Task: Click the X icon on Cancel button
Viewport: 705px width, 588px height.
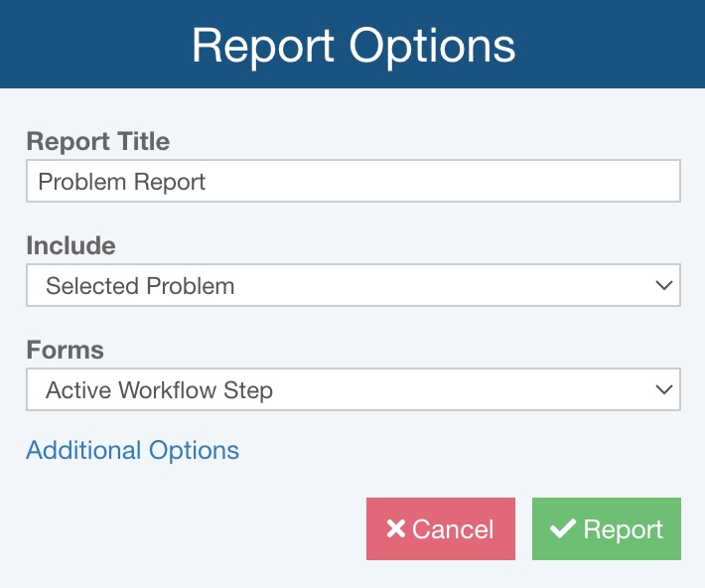Action: click(x=395, y=529)
